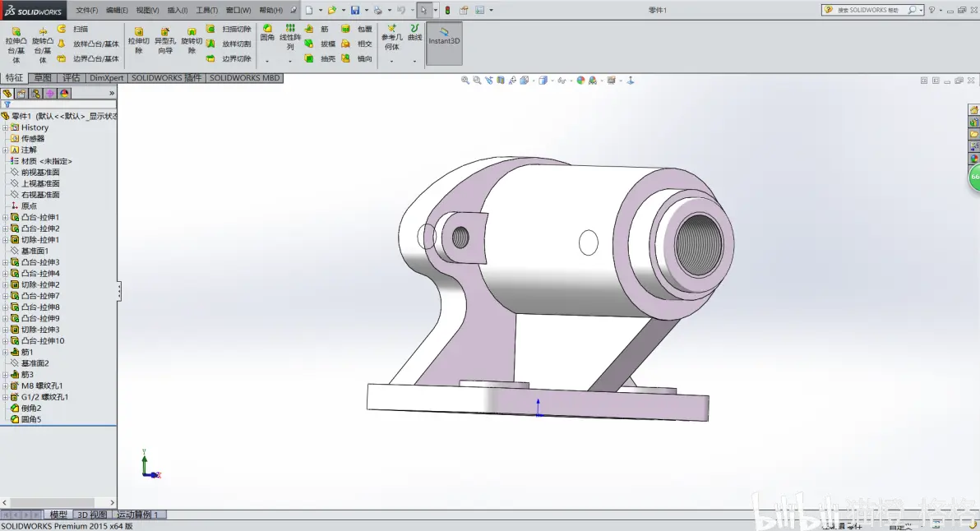Viewport: 980px width, 531px height.
Task: Choose the 放样凸台/基体 loft tool
Action: pyautogui.click(x=88, y=44)
